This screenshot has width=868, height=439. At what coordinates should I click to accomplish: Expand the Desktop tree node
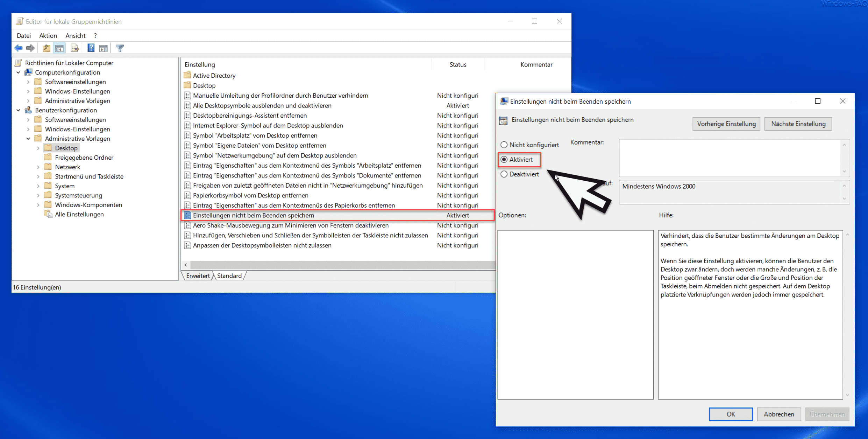coord(38,148)
